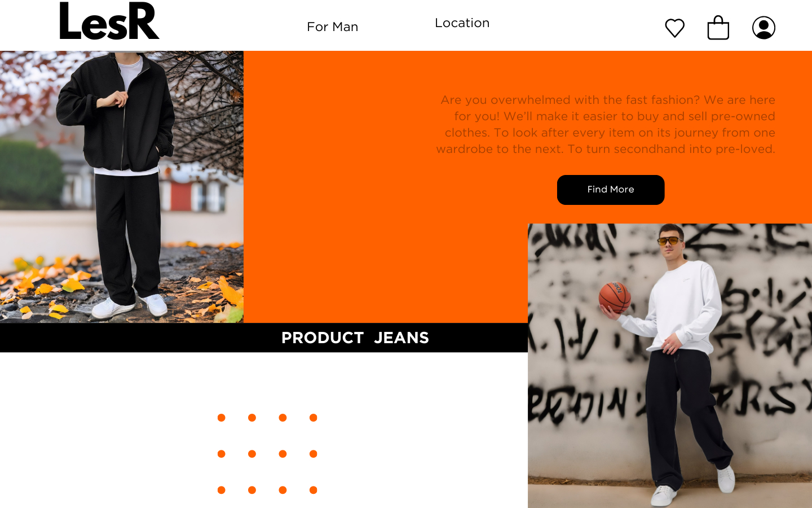Click the Find More button
Image resolution: width=812 pixels, height=508 pixels.
(611, 190)
